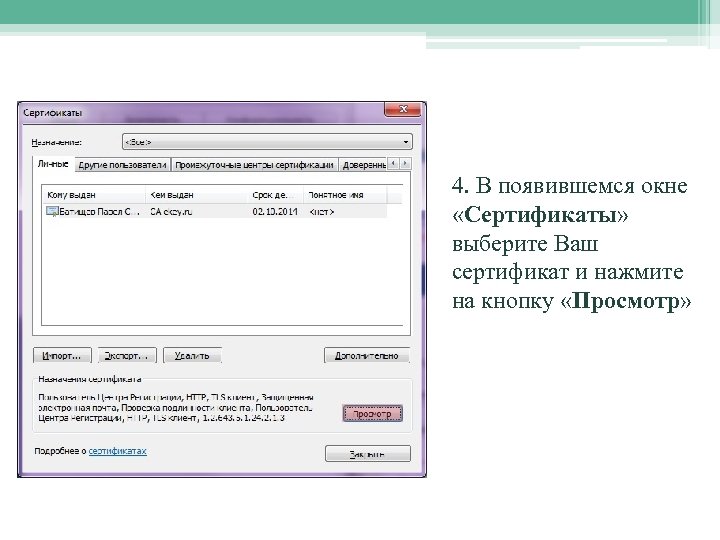Viewport: 720px width, 540px height.
Task: Click the Экспорт... button
Action: point(127,355)
